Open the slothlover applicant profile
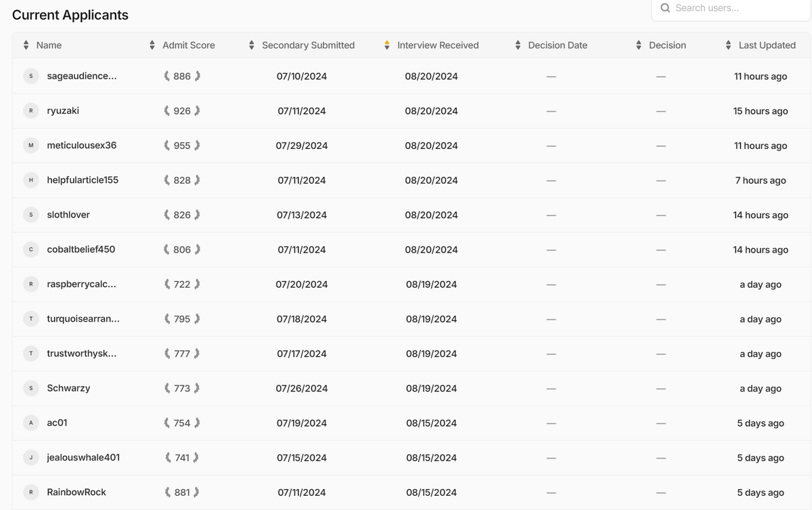 (x=68, y=215)
